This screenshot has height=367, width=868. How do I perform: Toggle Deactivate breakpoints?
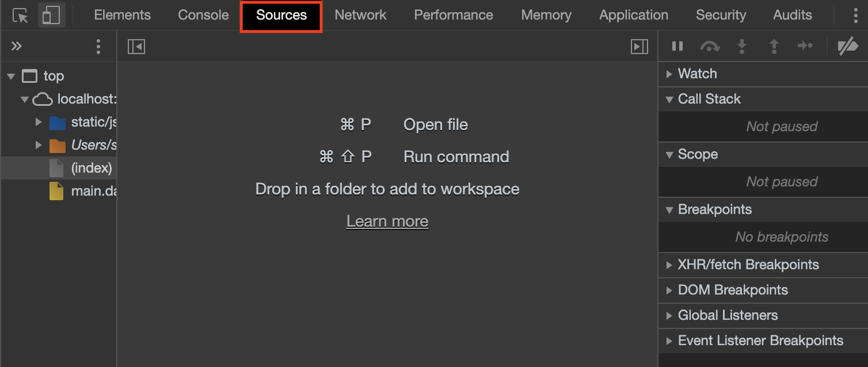tap(848, 46)
